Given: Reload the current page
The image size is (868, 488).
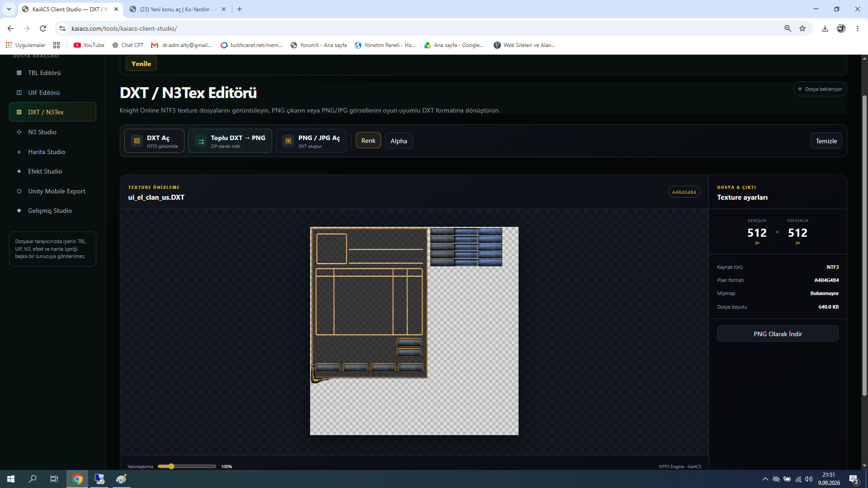Looking at the screenshot, I should pyautogui.click(x=43, y=28).
